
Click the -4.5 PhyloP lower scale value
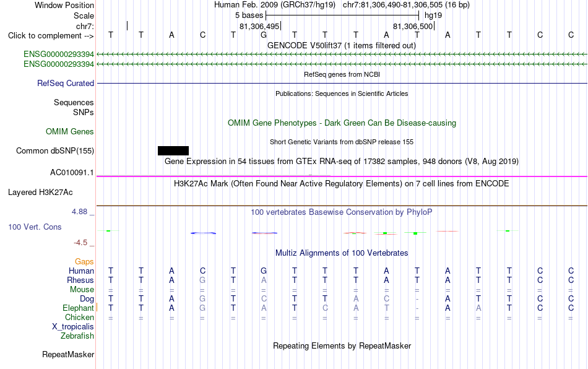click(80, 243)
